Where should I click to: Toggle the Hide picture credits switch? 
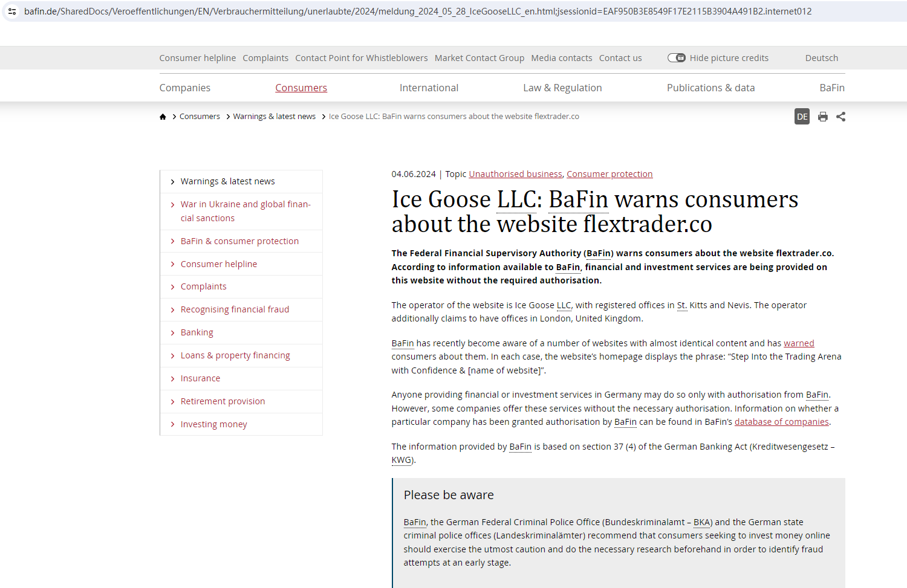677,58
